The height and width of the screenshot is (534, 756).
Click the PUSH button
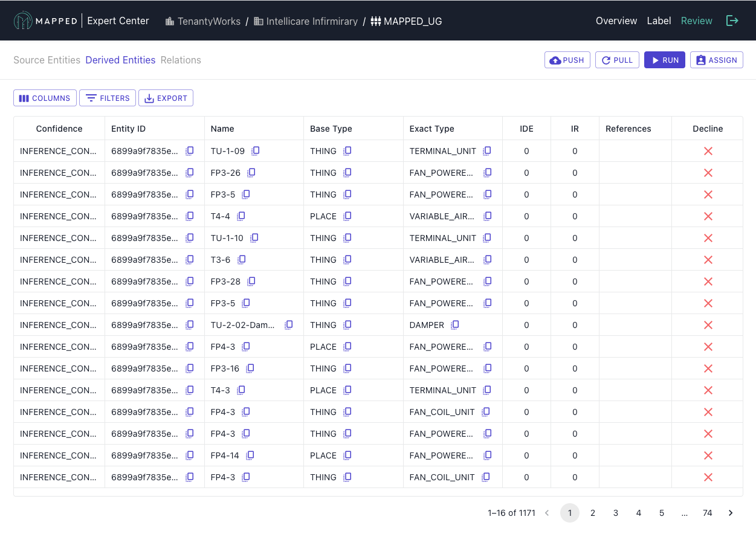(x=567, y=60)
